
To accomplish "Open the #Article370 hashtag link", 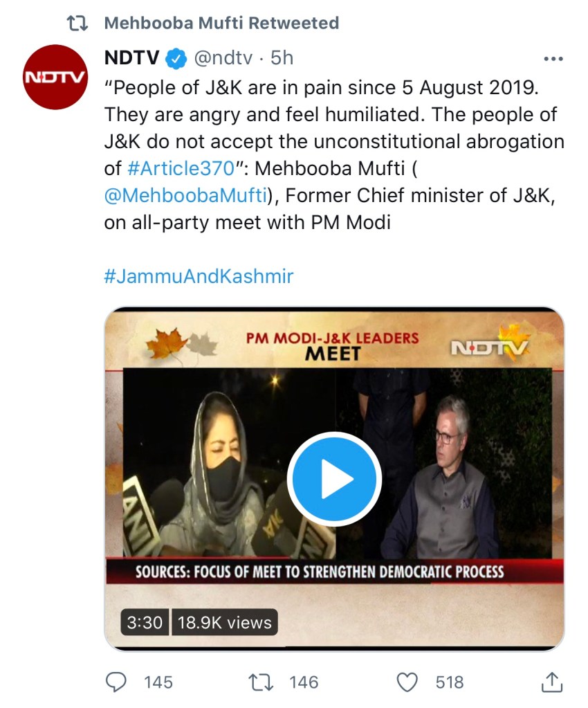I will [181, 168].
